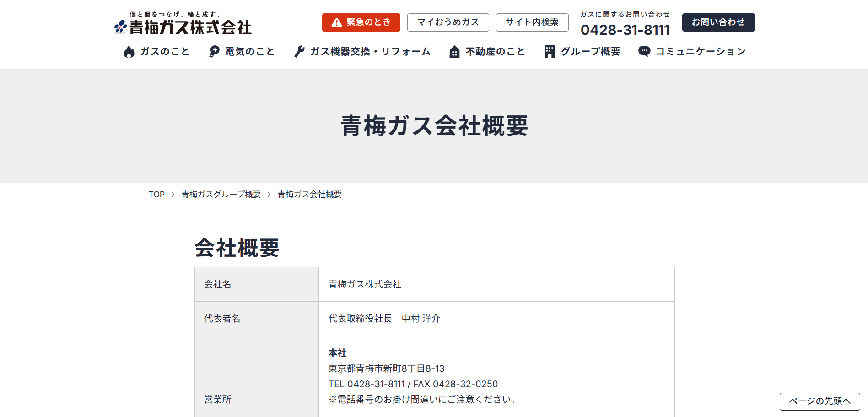Open the 不動産のこと menu item
This screenshot has height=417, width=868.
(x=496, y=52)
